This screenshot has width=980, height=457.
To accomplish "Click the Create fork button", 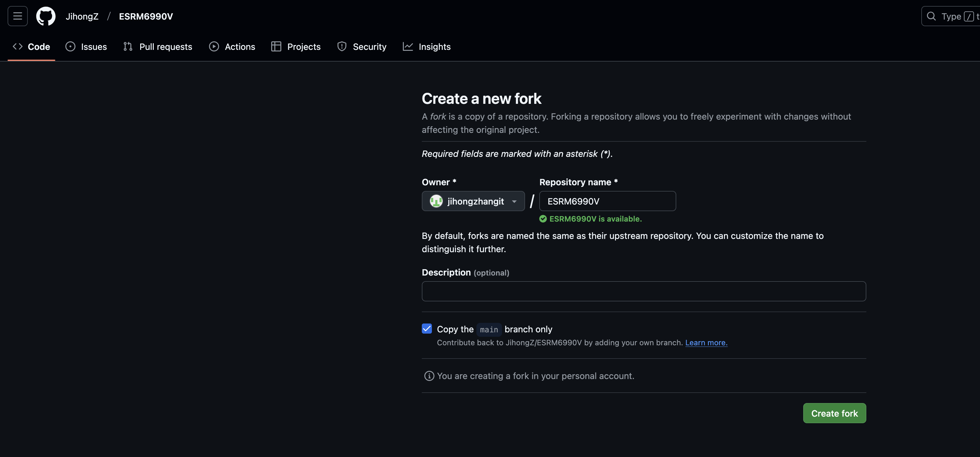I will [x=834, y=413].
